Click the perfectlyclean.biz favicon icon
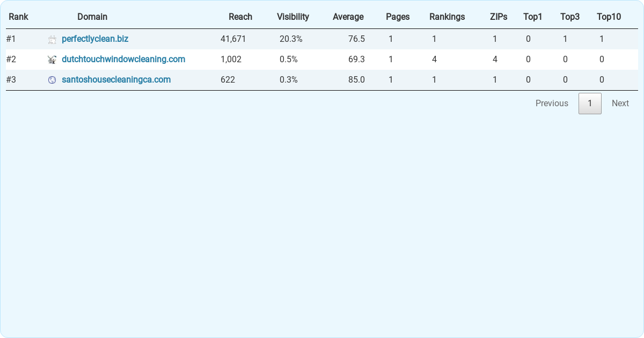This screenshot has height=338, width=644. 52,39
